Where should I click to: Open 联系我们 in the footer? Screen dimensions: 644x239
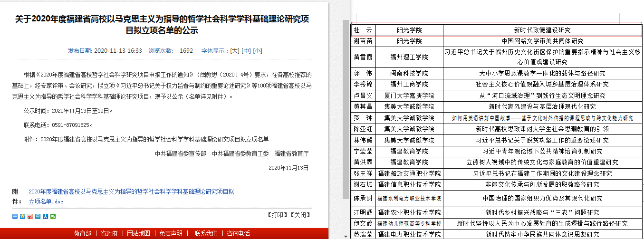tap(206, 233)
